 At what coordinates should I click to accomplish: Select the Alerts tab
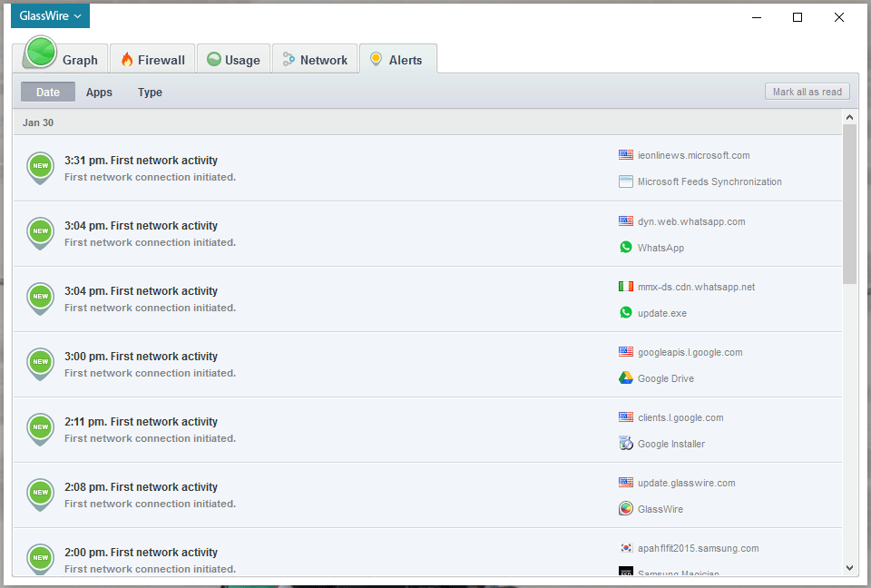[398, 59]
